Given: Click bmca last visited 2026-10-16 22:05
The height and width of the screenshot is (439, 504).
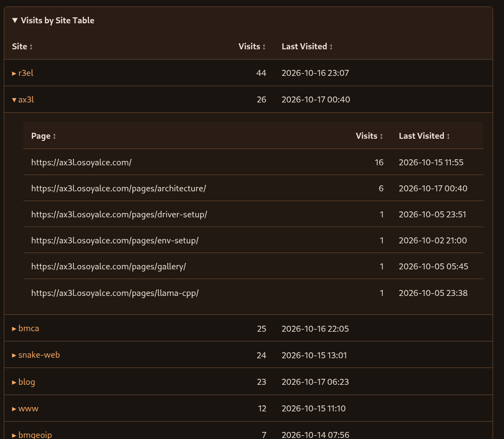Looking at the screenshot, I should click(315, 328).
